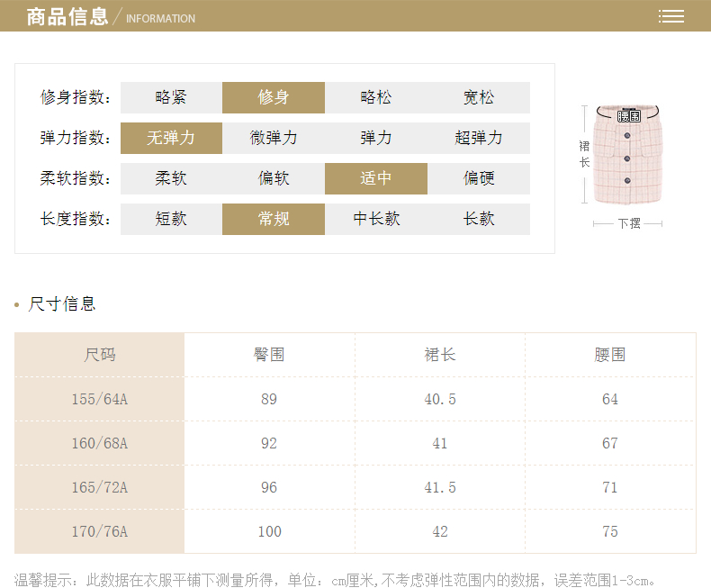Choose 短款 length option
The width and height of the screenshot is (711, 588).
(x=171, y=219)
